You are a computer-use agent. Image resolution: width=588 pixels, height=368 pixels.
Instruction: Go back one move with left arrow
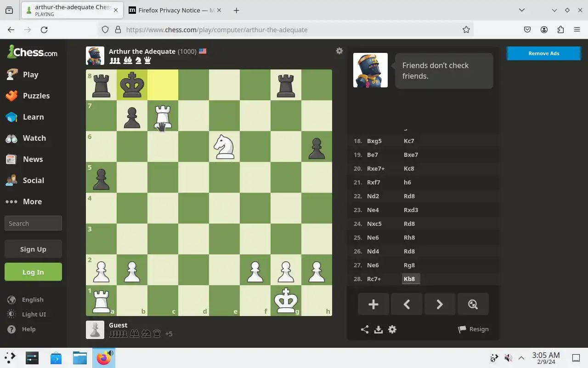(407, 304)
